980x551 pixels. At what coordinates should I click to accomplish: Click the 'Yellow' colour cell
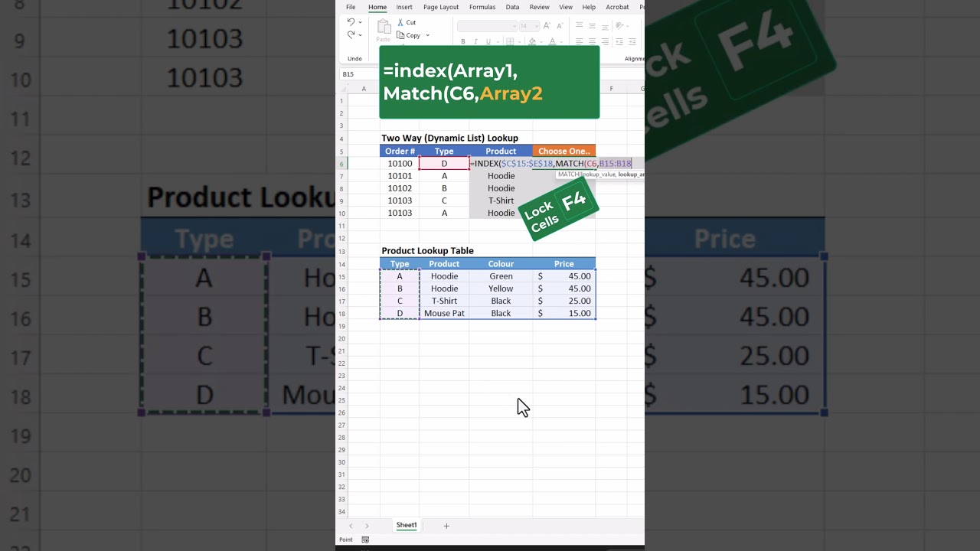[501, 289]
